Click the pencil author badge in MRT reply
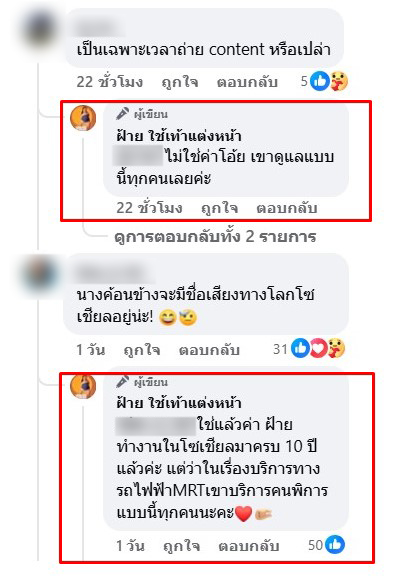Screen dimensions: 420x580 [x=122, y=381]
